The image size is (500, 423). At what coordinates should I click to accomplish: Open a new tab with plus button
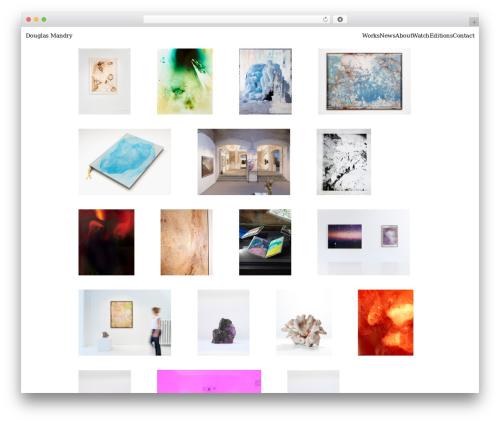[x=474, y=22]
